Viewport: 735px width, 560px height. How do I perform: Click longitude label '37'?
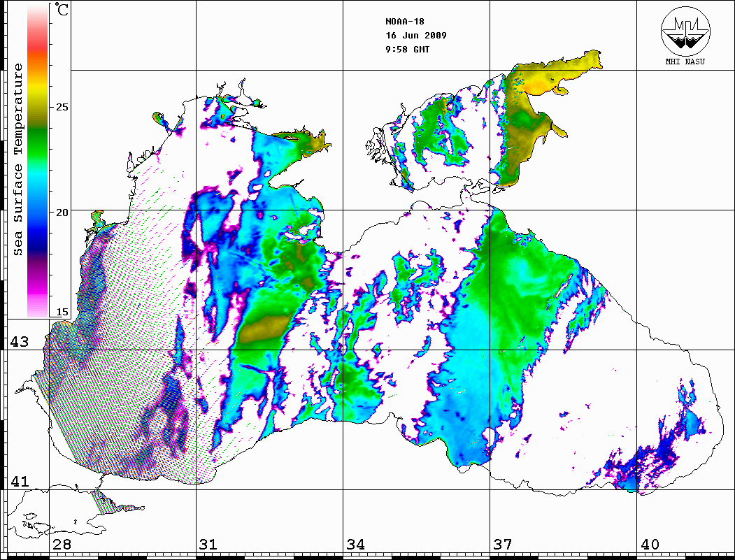pyautogui.click(x=503, y=544)
